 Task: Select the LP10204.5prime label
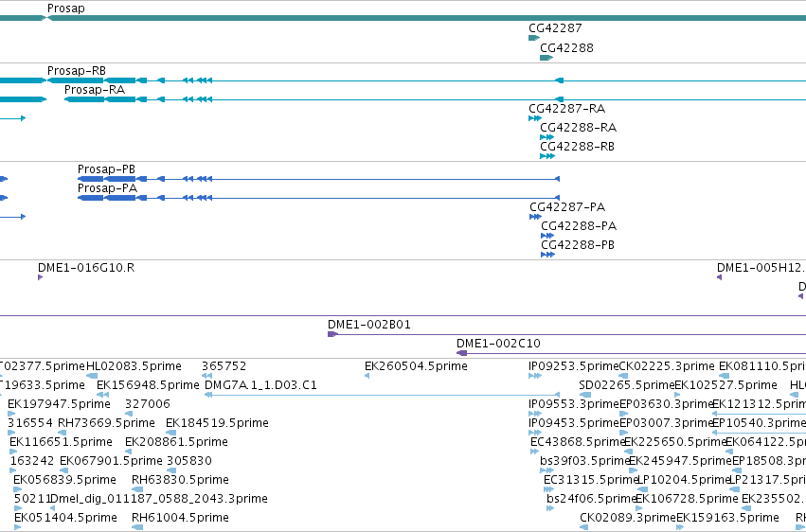[x=684, y=480]
